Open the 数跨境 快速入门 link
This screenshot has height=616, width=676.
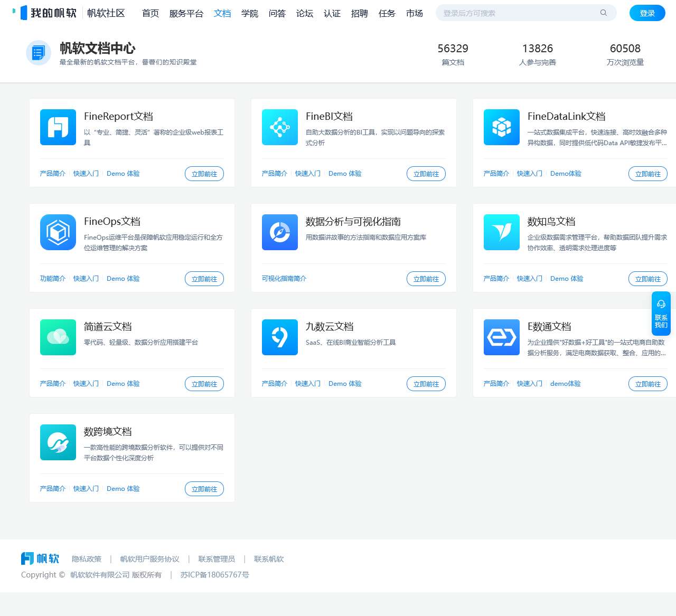click(x=86, y=489)
